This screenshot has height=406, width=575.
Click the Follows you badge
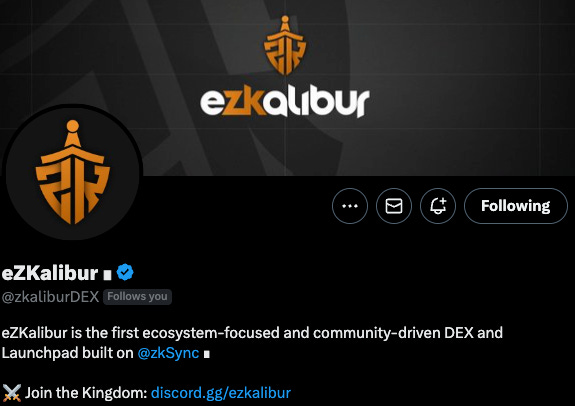(x=137, y=296)
